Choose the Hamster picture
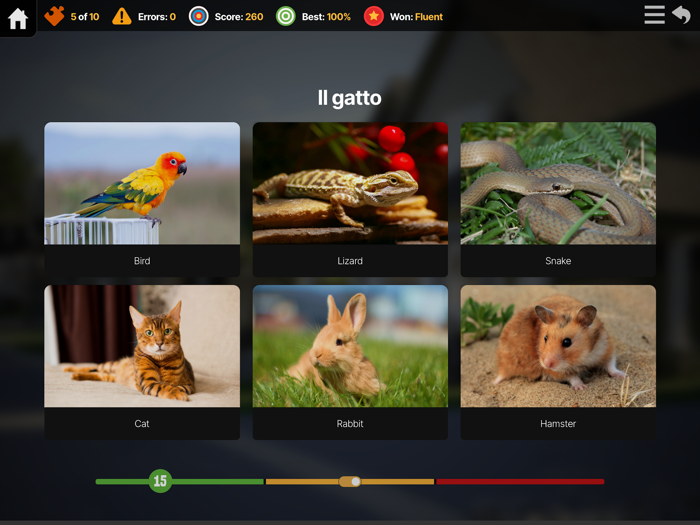Viewport: 700px width, 525px height. tap(558, 346)
